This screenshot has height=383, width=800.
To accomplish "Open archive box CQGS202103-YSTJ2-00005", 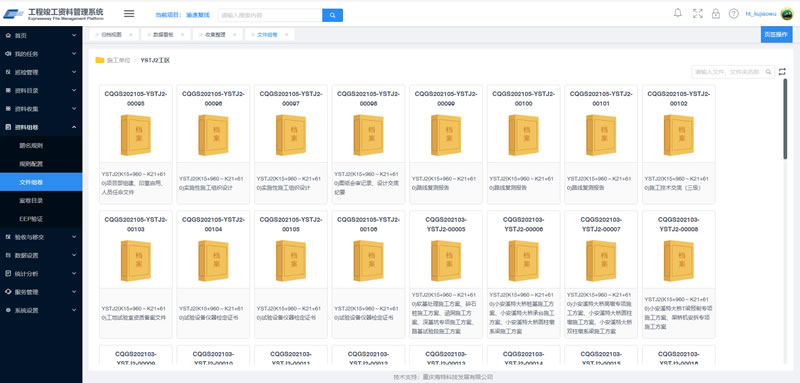I will click(446, 261).
